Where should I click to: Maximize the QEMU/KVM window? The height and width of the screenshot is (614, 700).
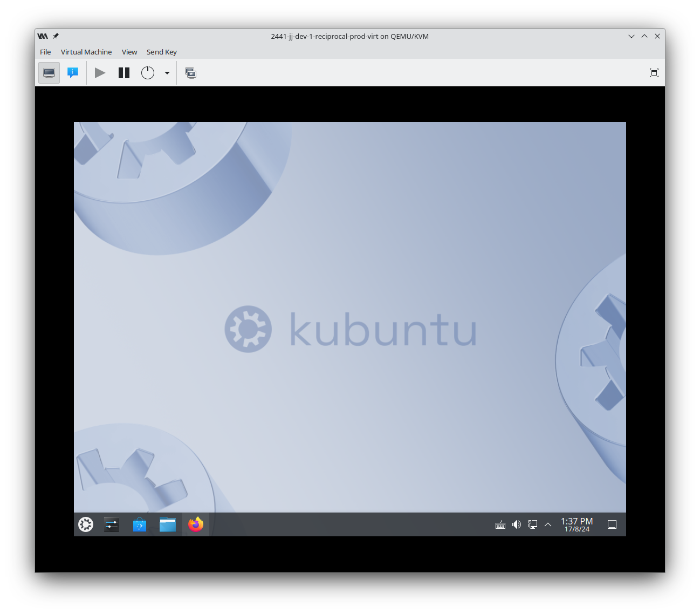(644, 36)
